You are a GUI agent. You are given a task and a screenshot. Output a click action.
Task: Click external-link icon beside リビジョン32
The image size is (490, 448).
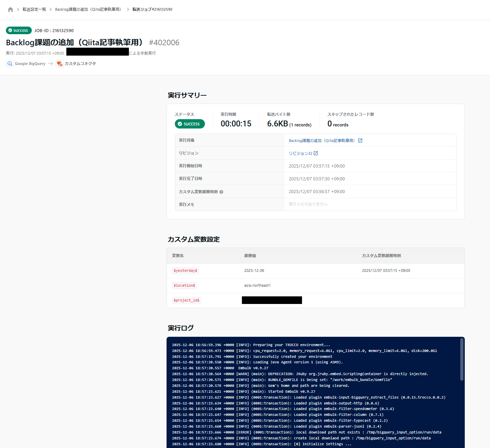click(315, 153)
